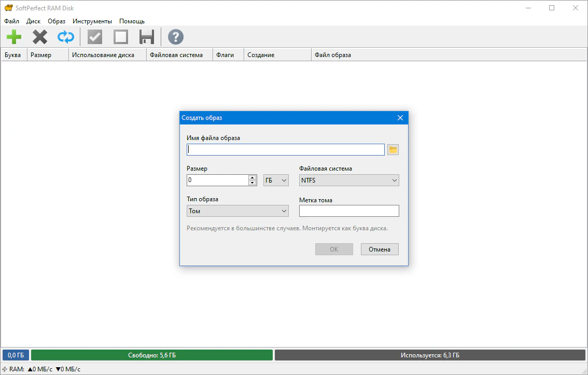Increase size with the up spinner arrow

[x=253, y=178]
